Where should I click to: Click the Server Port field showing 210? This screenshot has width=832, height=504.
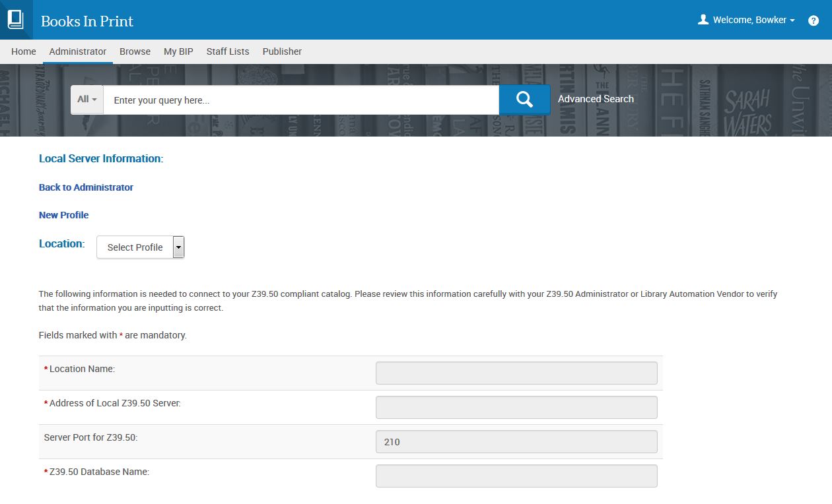[516, 441]
